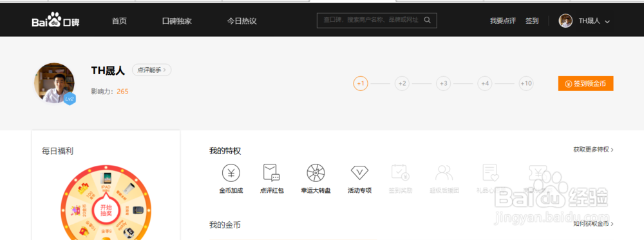The width and height of the screenshot is (644, 240).
Task: Click the 我的特权 heading text
Action: point(225,151)
